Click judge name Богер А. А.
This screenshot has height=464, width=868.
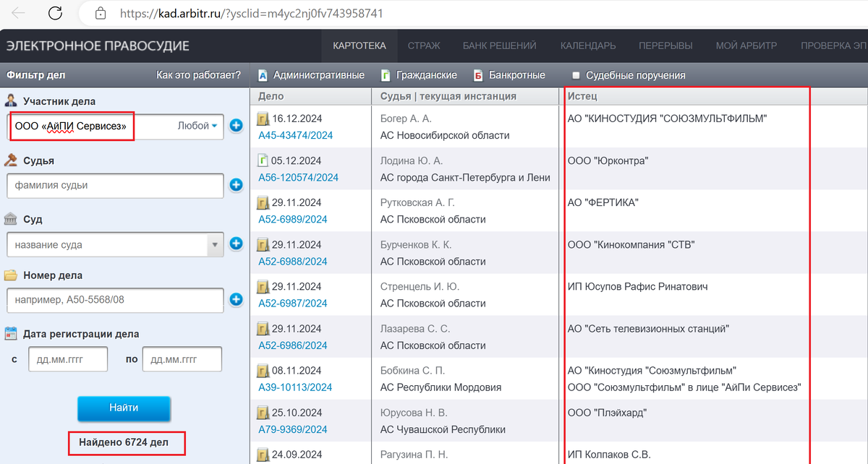(x=406, y=119)
